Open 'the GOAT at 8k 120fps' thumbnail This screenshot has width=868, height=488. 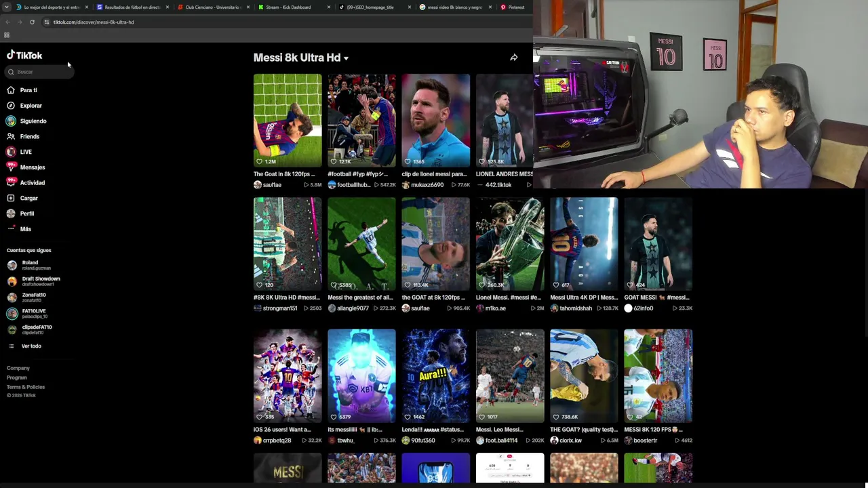(x=435, y=244)
